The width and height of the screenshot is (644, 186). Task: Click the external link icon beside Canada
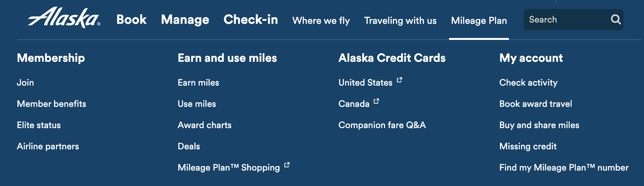[x=376, y=101]
